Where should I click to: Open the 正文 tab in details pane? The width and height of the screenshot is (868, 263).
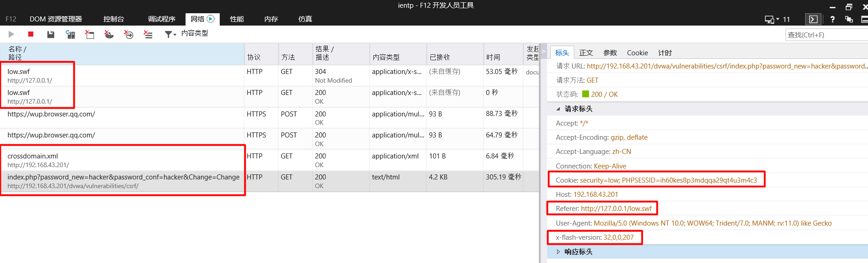click(586, 53)
